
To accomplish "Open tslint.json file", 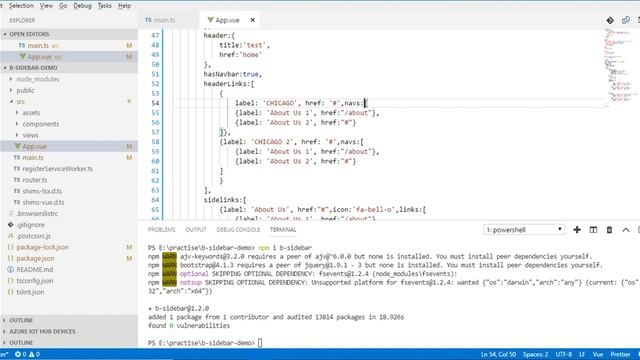I will click(30, 292).
